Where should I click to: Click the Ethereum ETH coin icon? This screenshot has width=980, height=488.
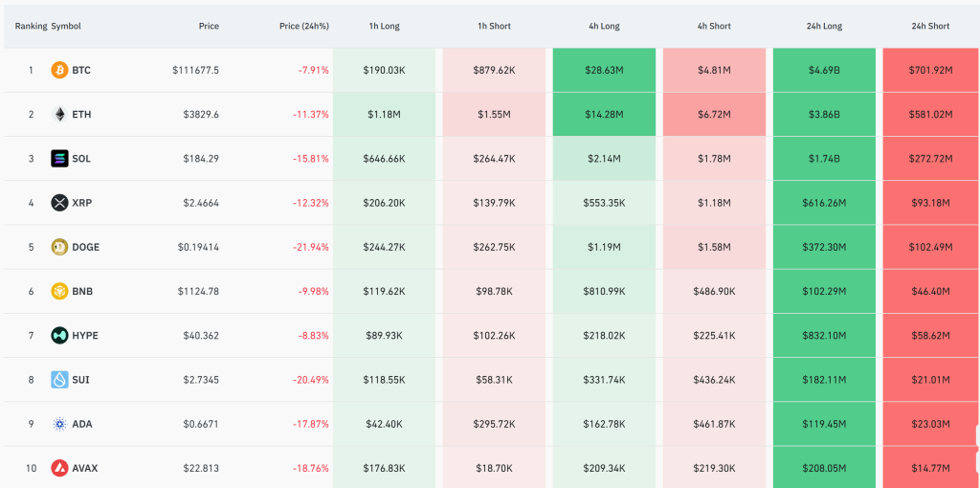click(x=59, y=114)
